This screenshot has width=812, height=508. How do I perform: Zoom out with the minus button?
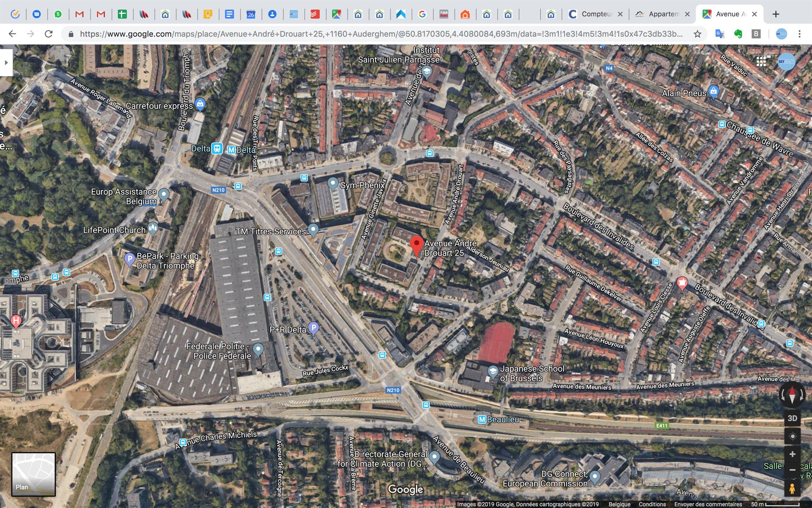tap(792, 470)
